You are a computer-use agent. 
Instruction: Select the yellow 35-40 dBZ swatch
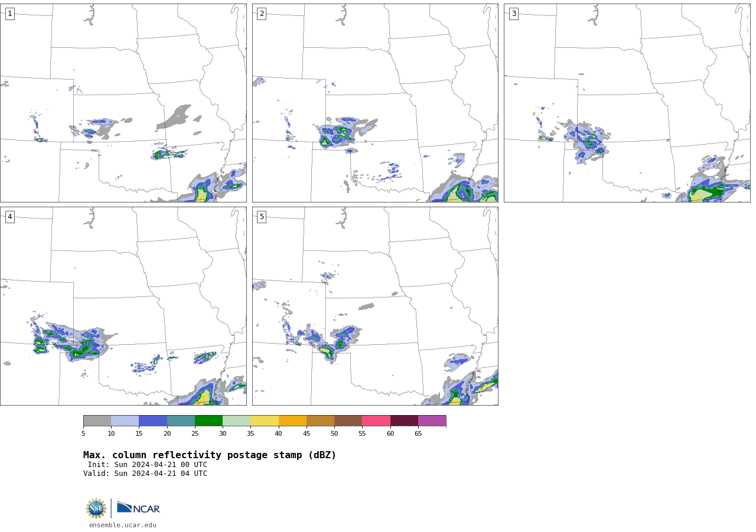tap(265, 420)
